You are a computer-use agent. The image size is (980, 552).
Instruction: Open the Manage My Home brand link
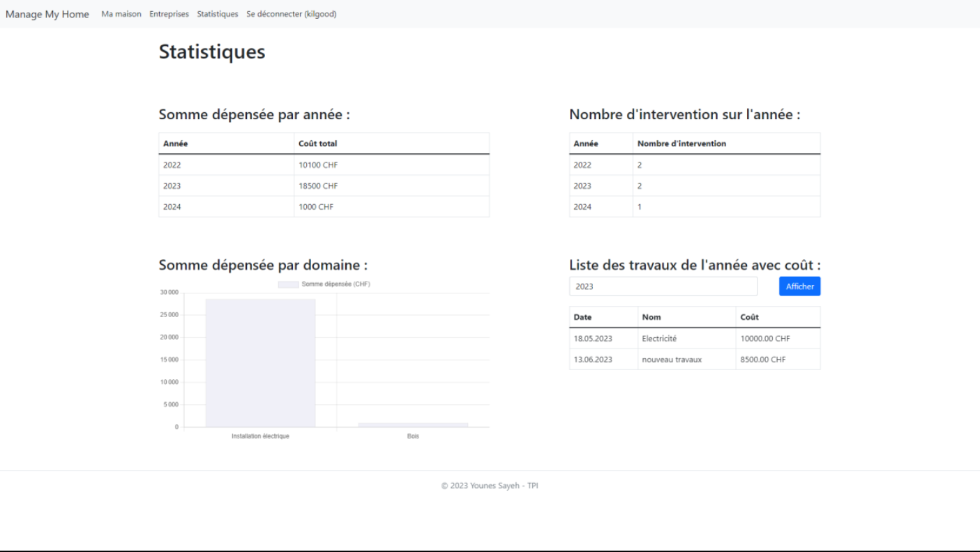pos(47,14)
